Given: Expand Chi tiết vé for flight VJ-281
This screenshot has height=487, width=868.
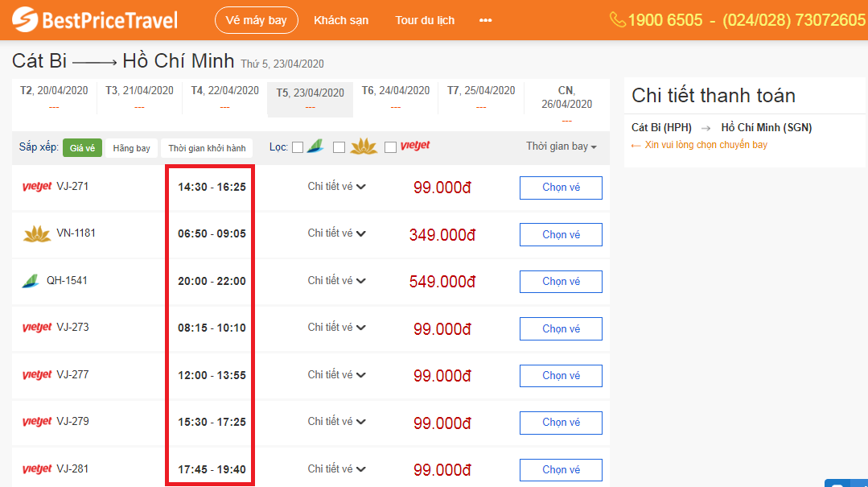Looking at the screenshot, I should tap(336, 469).
